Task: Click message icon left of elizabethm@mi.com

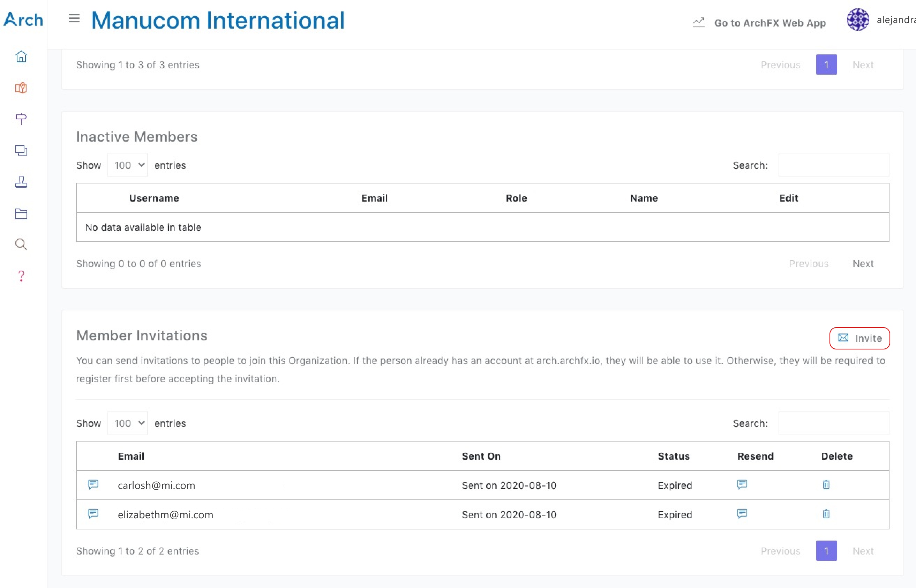Action: (x=93, y=514)
